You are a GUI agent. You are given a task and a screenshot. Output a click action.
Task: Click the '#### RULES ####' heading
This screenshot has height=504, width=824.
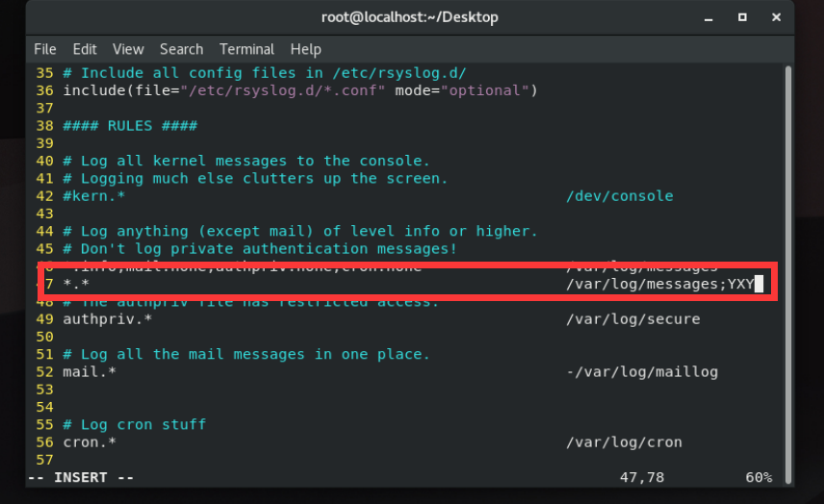130,126
